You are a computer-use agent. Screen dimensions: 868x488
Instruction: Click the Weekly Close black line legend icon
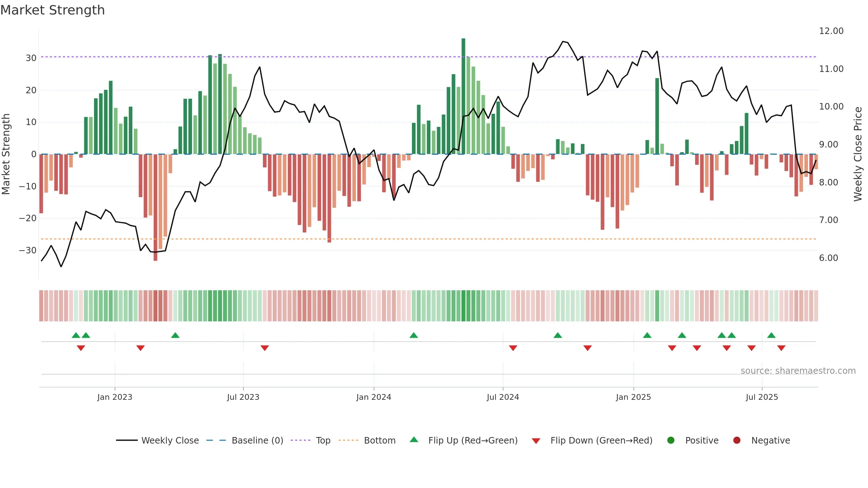pos(127,440)
